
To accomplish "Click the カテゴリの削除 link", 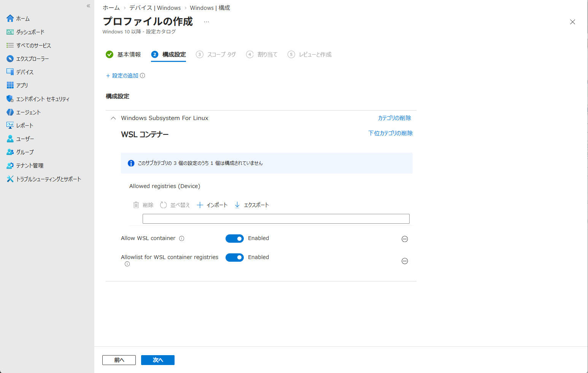I will pyautogui.click(x=394, y=118).
